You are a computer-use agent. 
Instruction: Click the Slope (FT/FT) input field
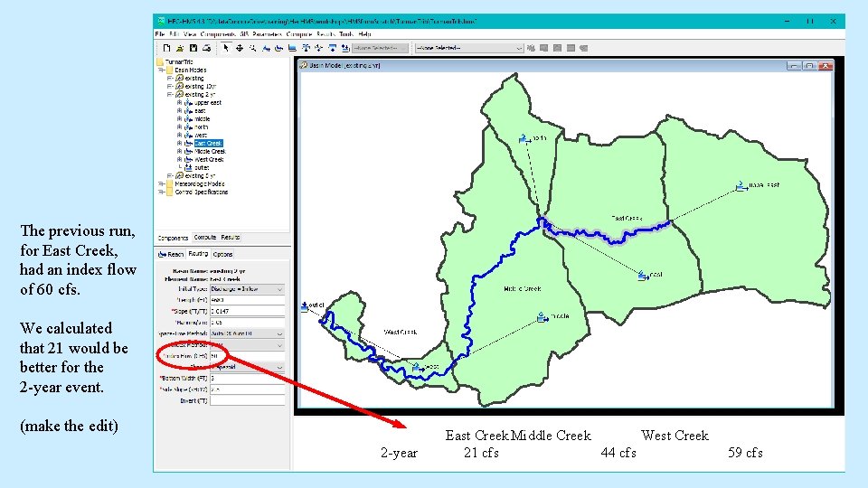(x=247, y=311)
